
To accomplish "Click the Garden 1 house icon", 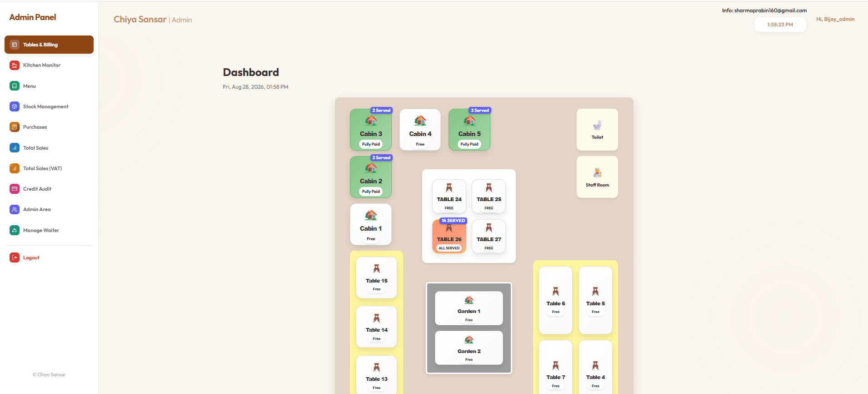I will [469, 300].
